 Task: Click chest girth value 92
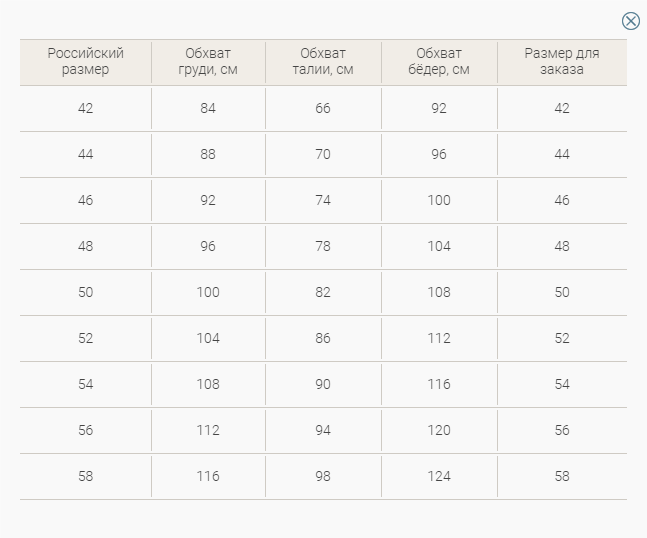[x=208, y=201]
